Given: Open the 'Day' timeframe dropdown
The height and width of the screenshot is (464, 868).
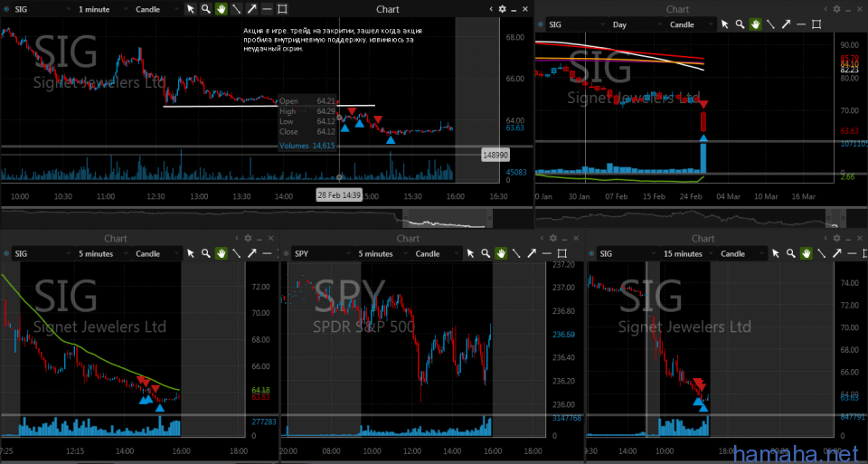Looking at the screenshot, I should click(637, 24).
